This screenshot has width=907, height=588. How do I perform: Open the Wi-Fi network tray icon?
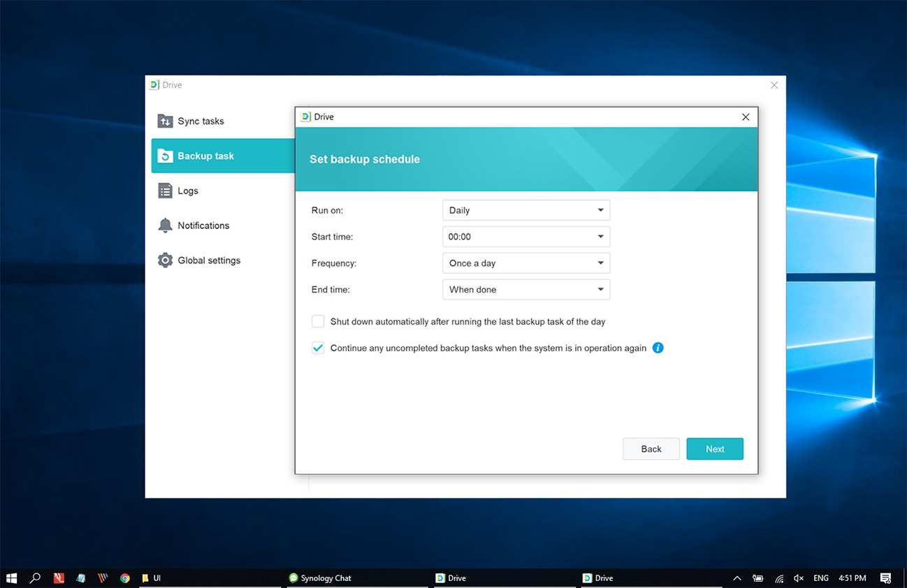point(779,578)
